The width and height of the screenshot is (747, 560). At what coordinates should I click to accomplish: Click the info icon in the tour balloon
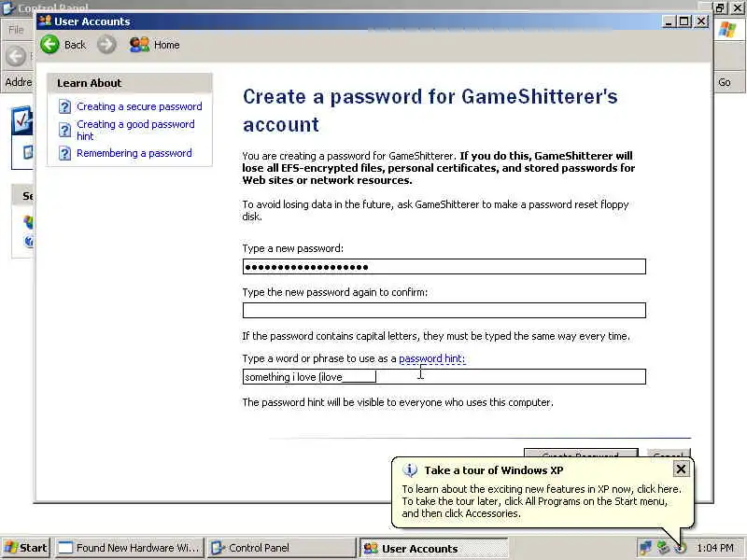click(410, 470)
